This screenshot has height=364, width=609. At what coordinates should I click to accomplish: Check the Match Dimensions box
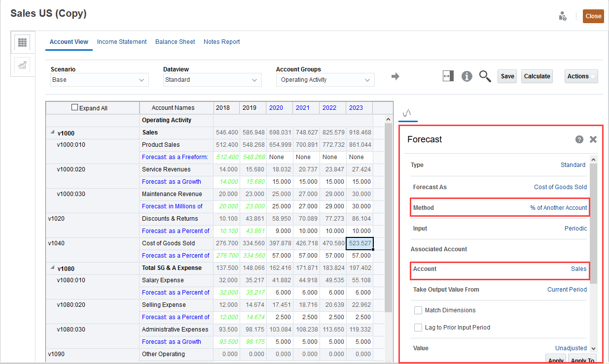point(418,310)
